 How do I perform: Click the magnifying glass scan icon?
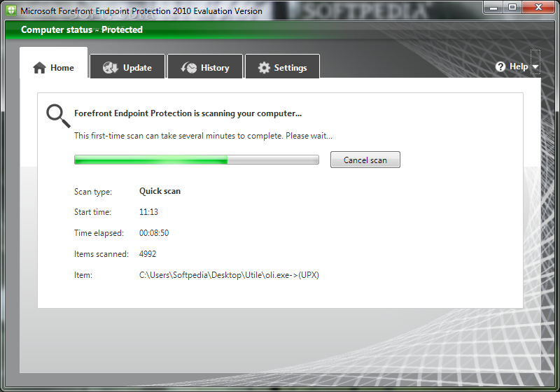tap(58, 115)
